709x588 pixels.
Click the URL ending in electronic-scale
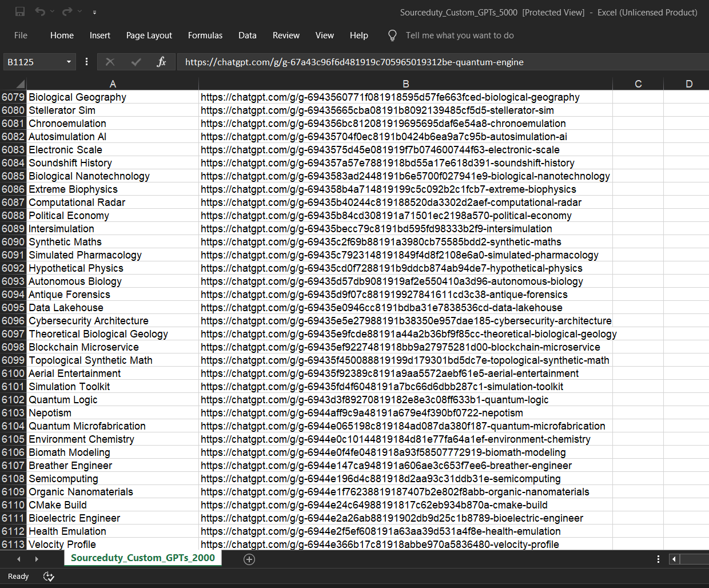[380, 150]
